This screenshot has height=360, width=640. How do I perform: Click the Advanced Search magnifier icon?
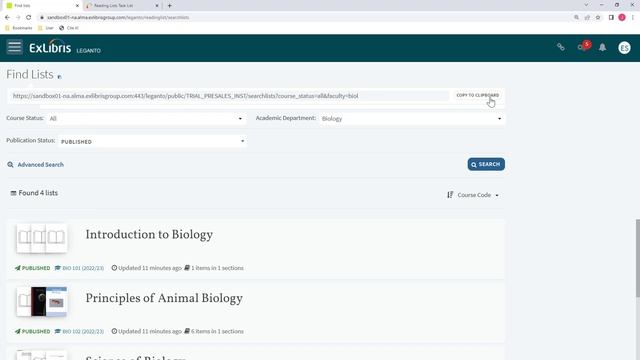click(x=10, y=164)
